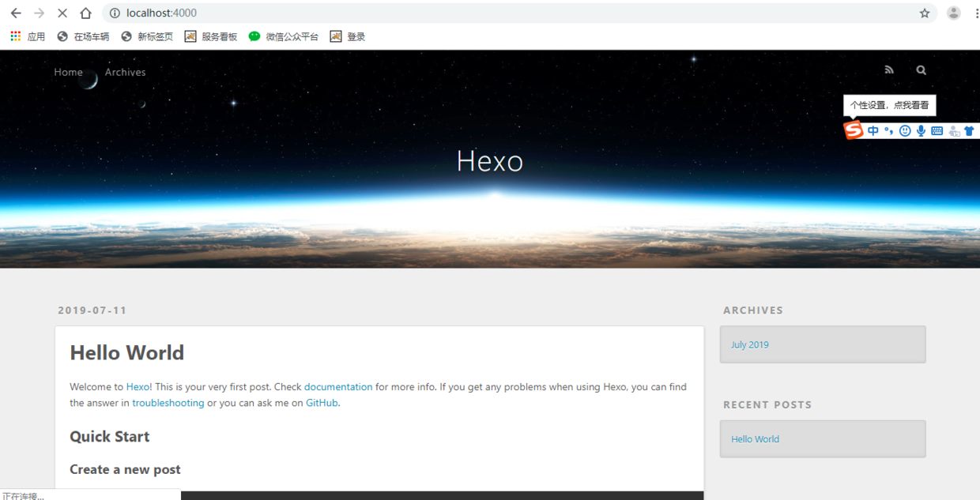Viewport: 980px width, 500px height.
Task: Open the Sogou soft keyboard icon
Action: (x=937, y=131)
